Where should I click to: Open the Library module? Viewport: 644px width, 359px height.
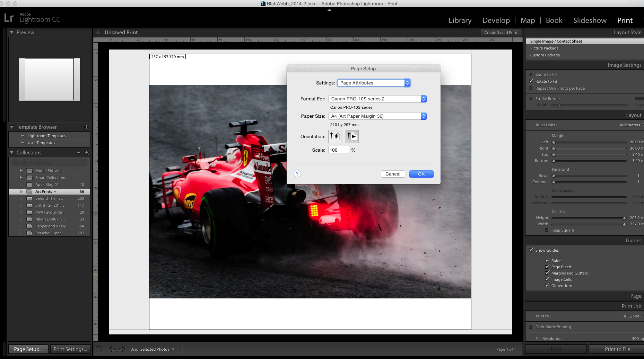460,20
